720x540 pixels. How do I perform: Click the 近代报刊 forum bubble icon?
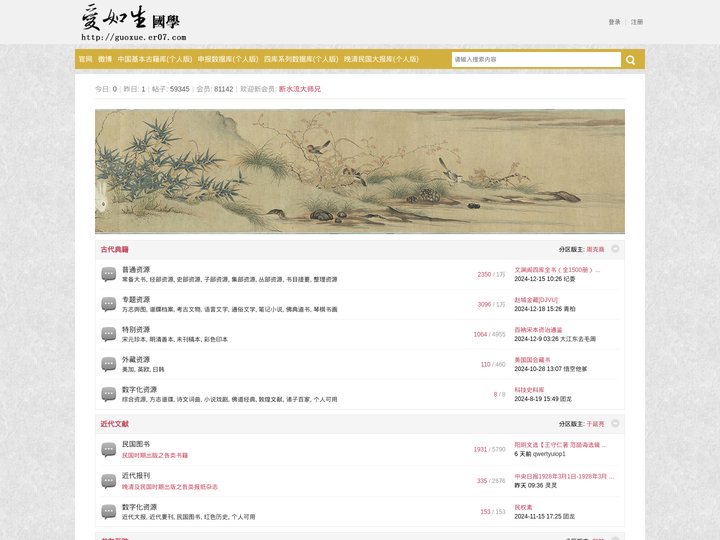[108, 481]
